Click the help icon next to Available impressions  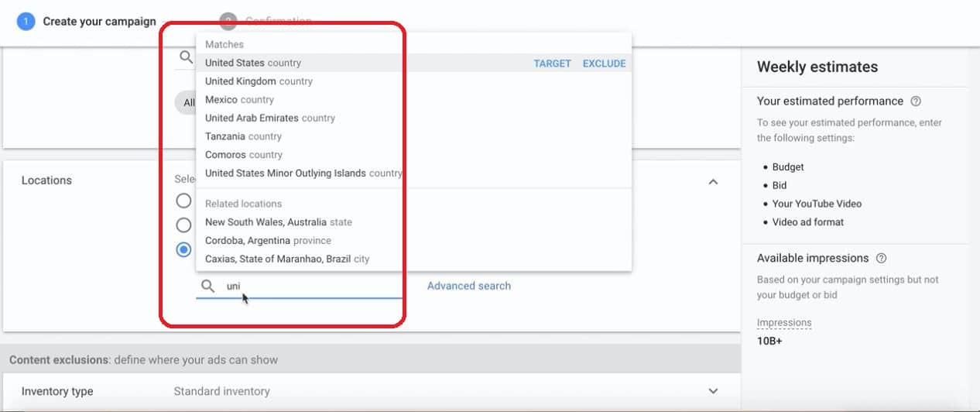[x=881, y=259]
